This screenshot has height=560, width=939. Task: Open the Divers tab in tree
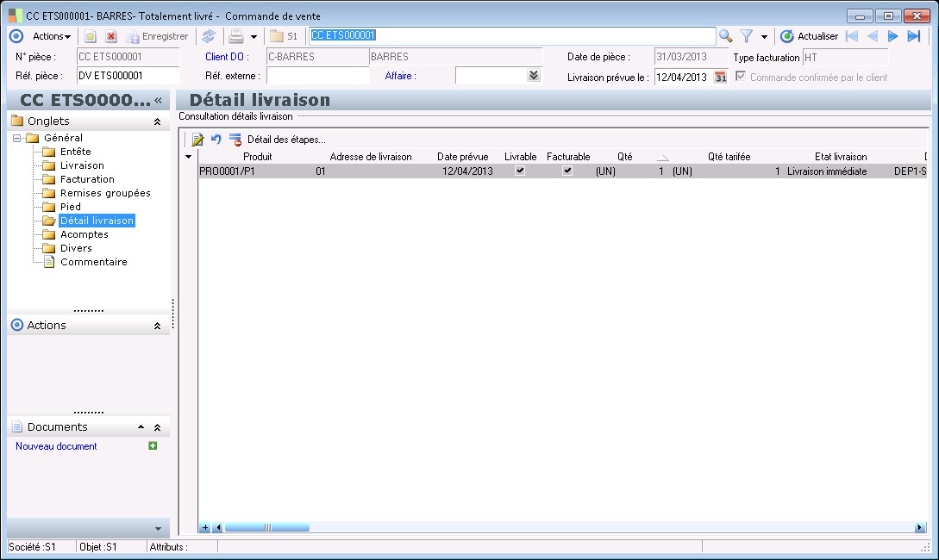point(76,248)
